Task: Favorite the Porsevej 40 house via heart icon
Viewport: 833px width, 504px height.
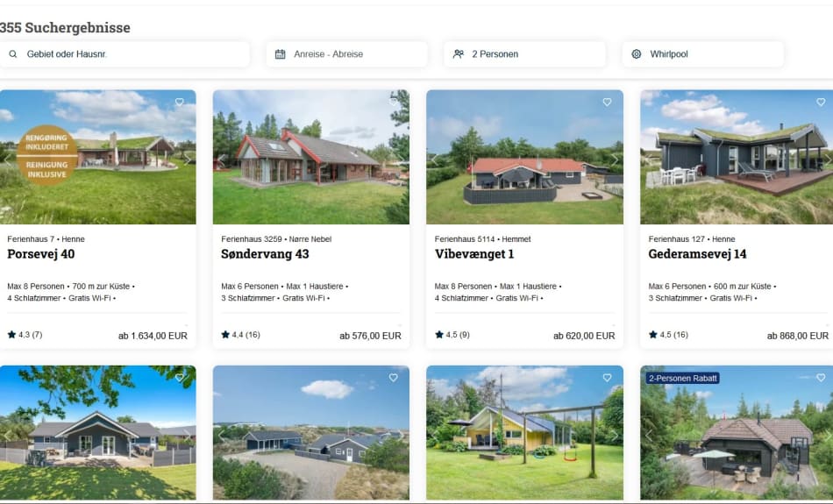Action: [180, 102]
